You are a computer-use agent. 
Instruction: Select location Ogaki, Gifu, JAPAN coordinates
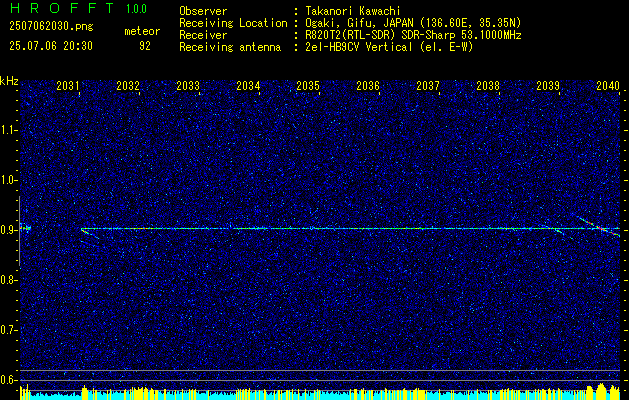coord(413,23)
